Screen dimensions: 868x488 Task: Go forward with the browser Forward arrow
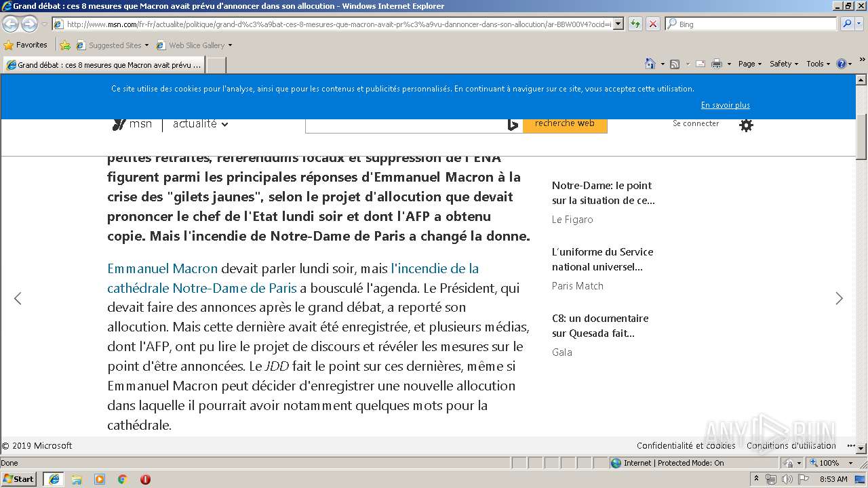pos(29,24)
